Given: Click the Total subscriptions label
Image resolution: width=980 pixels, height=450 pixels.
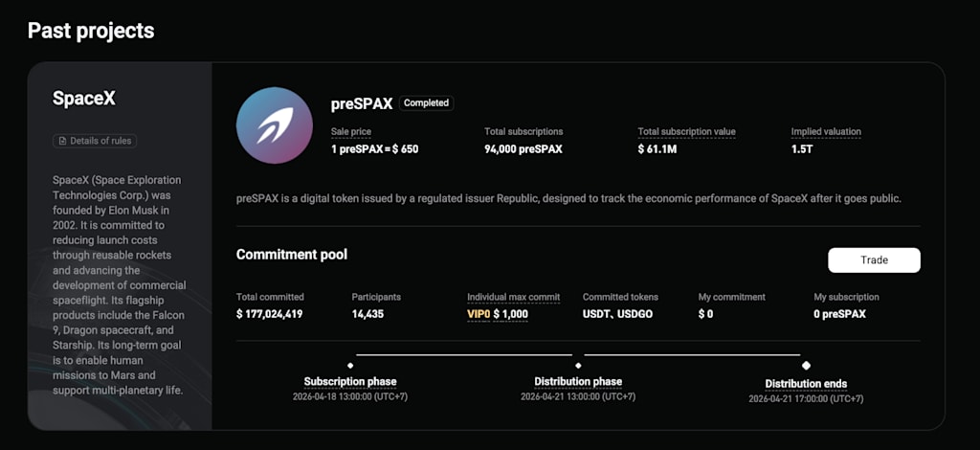Looking at the screenshot, I should tap(523, 132).
